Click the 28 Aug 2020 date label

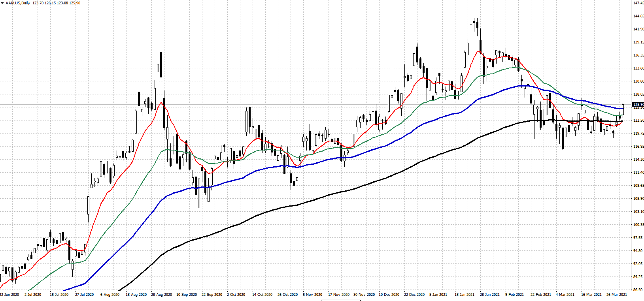coord(161,294)
